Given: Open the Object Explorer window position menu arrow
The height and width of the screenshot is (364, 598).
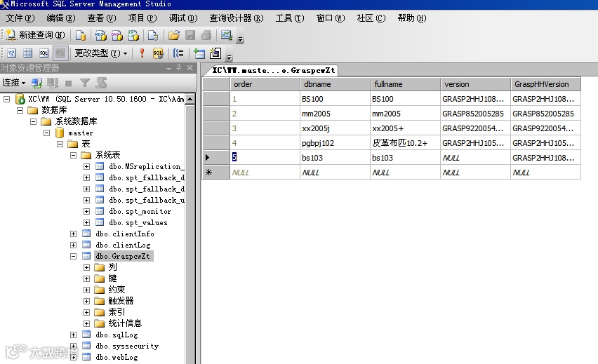Looking at the screenshot, I should pyautogui.click(x=168, y=69).
